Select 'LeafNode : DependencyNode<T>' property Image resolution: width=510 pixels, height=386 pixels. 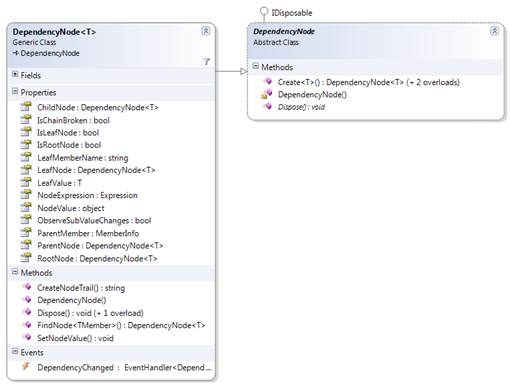tap(96, 170)
